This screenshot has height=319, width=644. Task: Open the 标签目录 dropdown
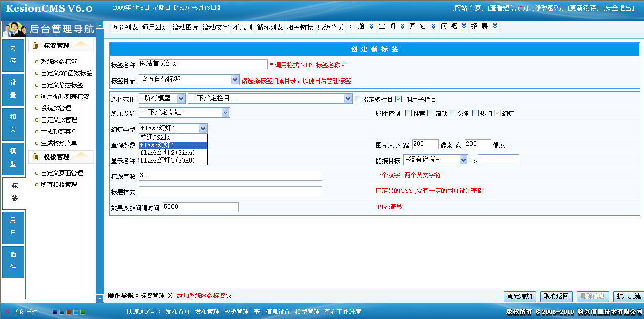coord(235,79)
